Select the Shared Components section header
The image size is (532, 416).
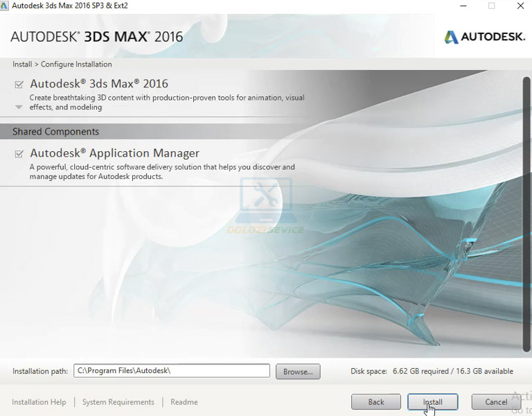point(55,132)
